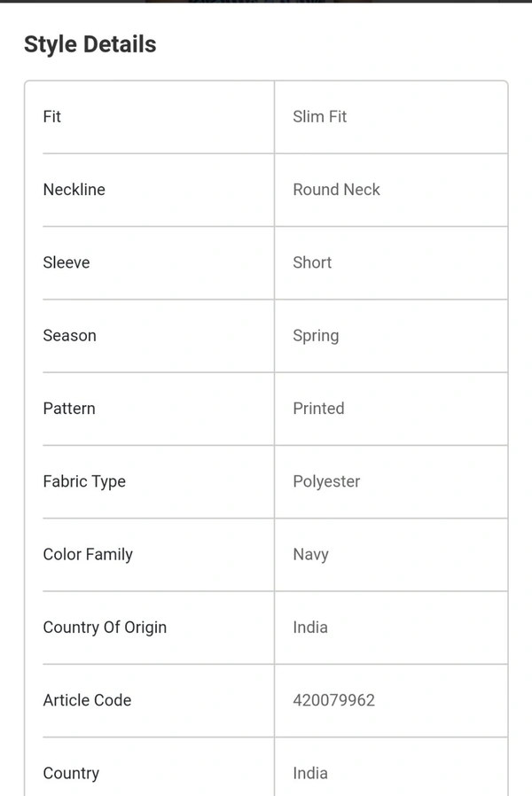Select the Spring value
The image size is (532, 796).
click(x=316, y=336)
